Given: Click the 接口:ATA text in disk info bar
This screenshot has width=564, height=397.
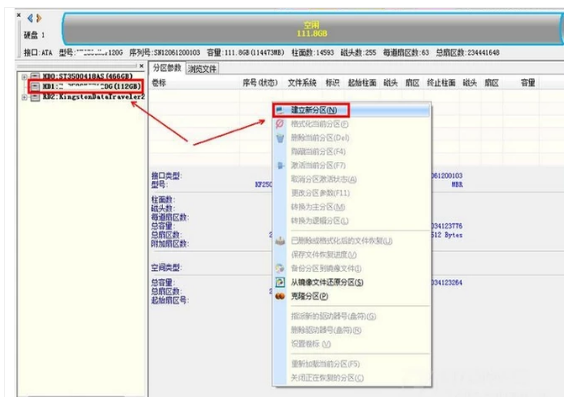Looking at the screenshot, I should click(x=38, y=53).
